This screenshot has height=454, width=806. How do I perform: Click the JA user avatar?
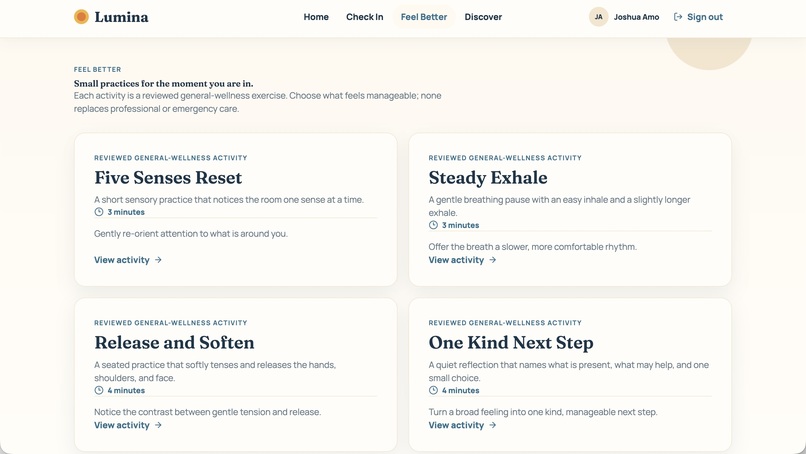[x=598, y=17]
